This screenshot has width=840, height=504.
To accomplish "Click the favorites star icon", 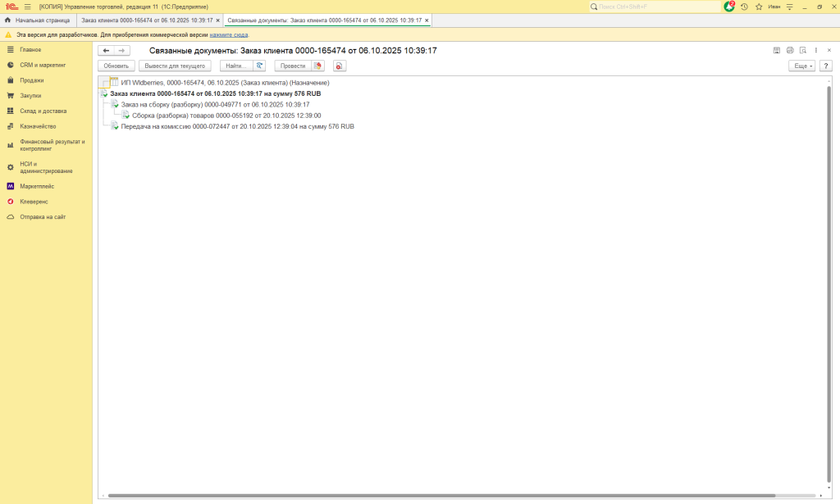I will pyautogui.click(x=759, y=7).
